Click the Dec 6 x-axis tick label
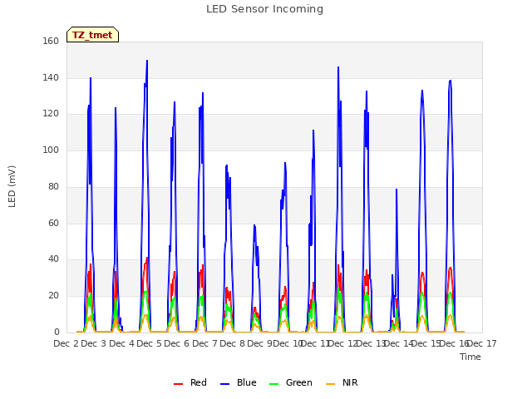This screenshot has width=532, height=399. (x=177, y=343)
